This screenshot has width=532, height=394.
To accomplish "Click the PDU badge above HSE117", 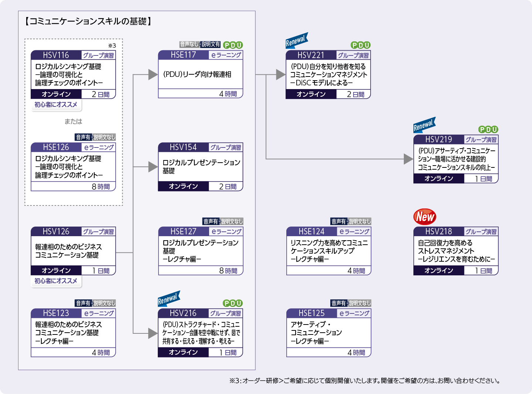I will coord(233,45).
